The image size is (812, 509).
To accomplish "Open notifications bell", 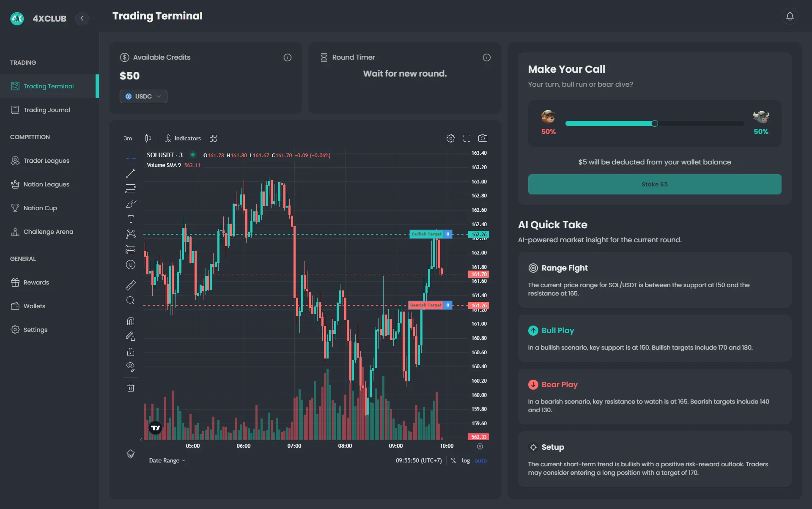I will [x=790, y=16].
